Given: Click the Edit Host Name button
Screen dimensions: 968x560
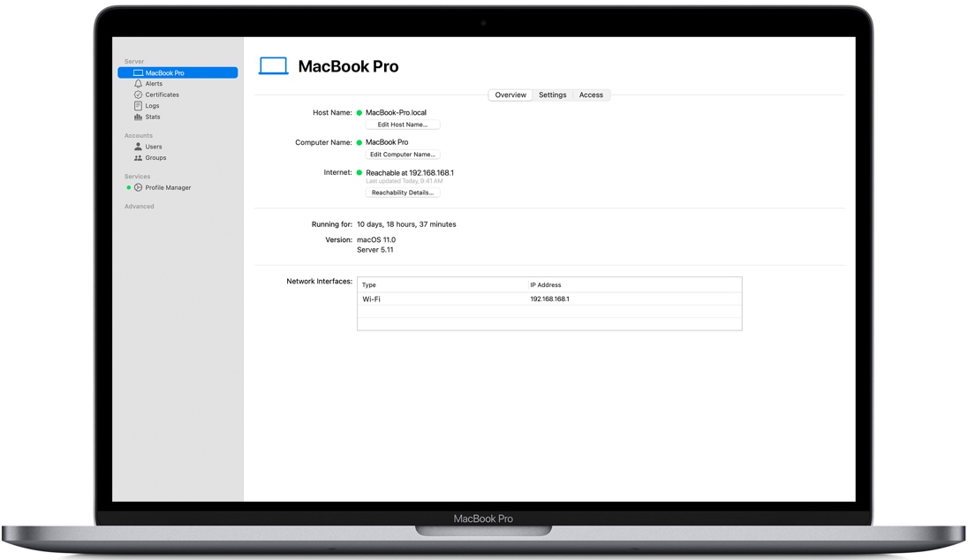Looking at the screenshot, I should pyautogui.click(x=403, y=124).
